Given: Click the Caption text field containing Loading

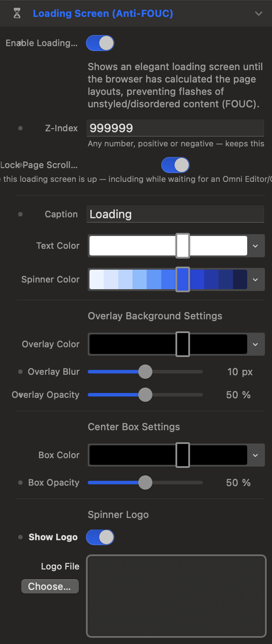Looking at the screenshot, I should click(176, 214).
